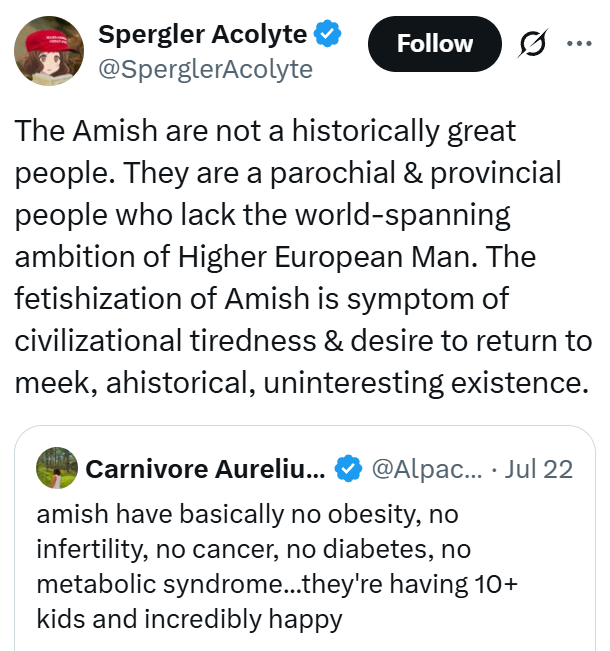The image size is (610, 651).
Task: Click 'metabolic syndrome' line in the quoted post
Action: [x=277, y=584]
